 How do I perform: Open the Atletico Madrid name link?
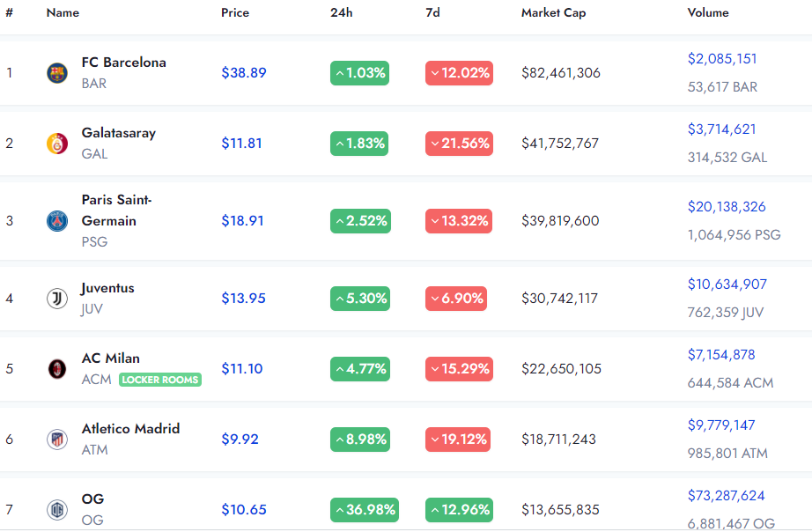click(x=130, y=429)
